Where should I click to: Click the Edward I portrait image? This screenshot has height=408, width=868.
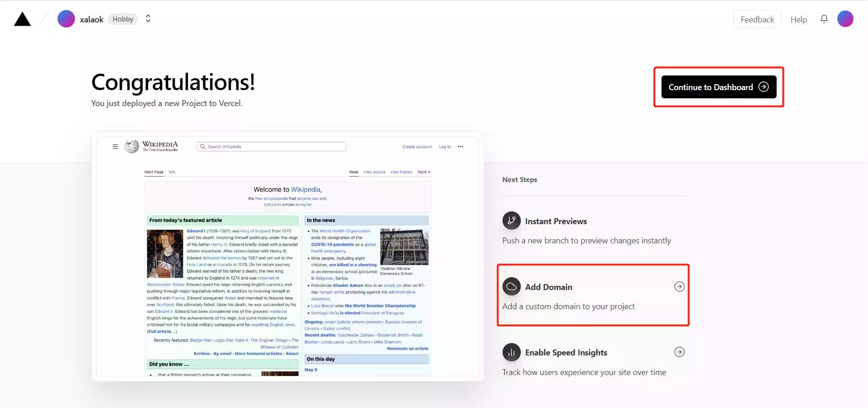165,253
